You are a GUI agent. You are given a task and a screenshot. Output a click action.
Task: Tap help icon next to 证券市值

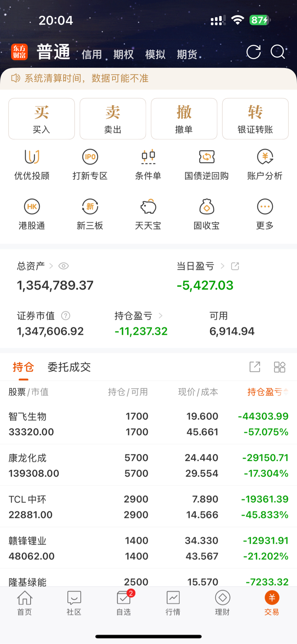click(66, 316)
